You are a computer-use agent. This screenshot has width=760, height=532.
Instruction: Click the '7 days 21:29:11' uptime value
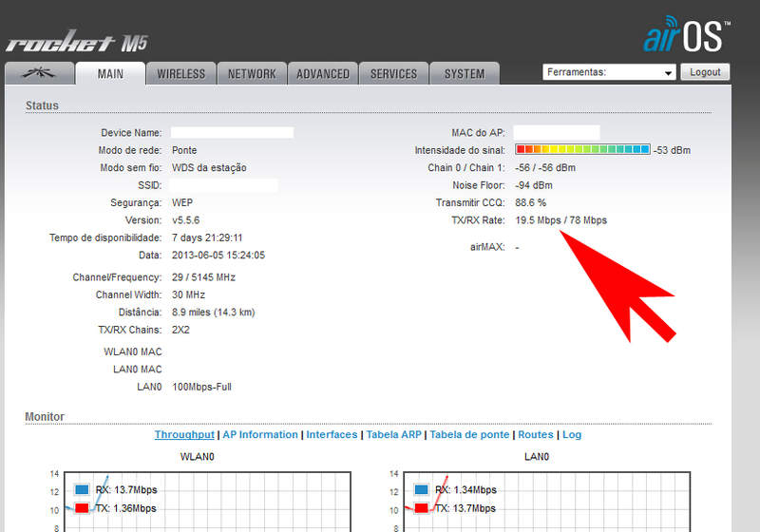click(x=207, y=237)
